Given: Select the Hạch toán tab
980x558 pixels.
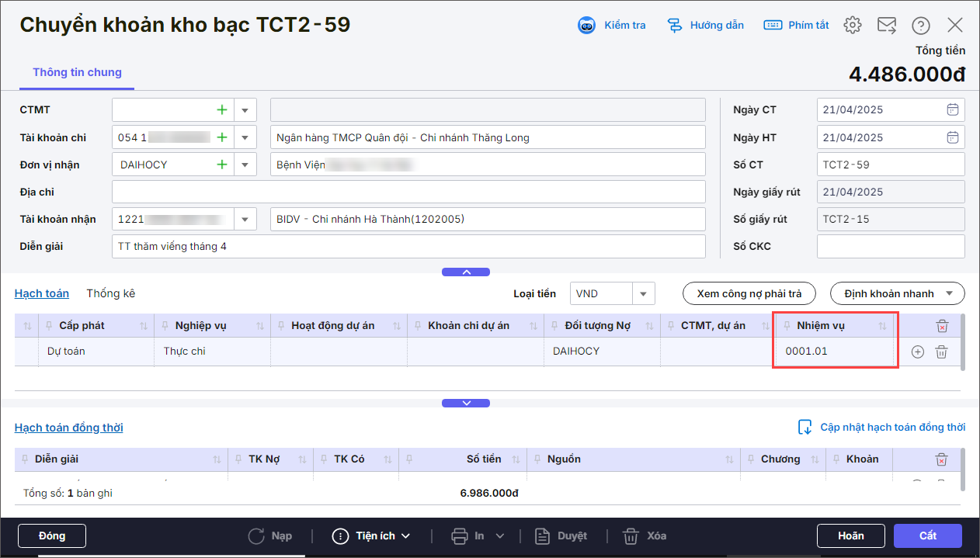Looking at the screenshot, I should point(42,293).
